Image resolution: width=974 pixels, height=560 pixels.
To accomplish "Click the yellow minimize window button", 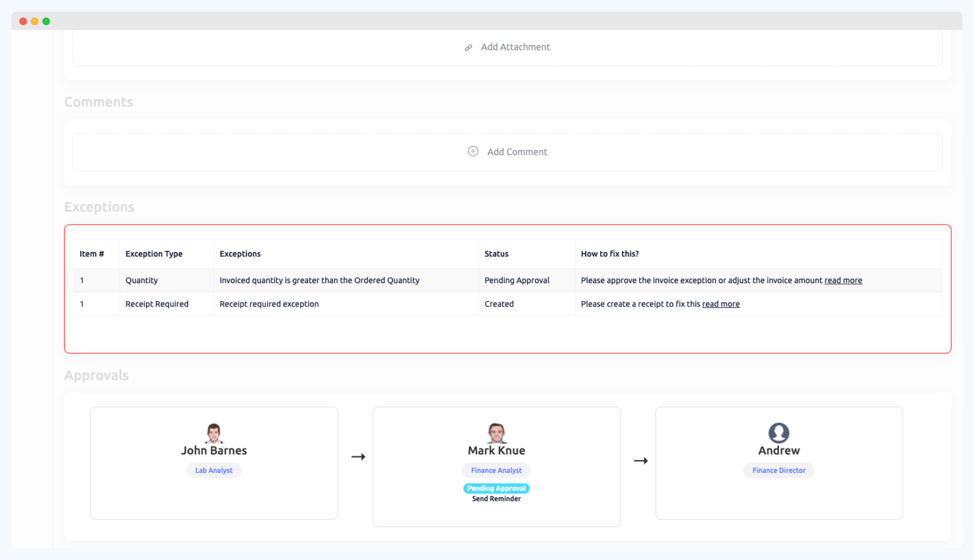I will click(x=35, y=21).
